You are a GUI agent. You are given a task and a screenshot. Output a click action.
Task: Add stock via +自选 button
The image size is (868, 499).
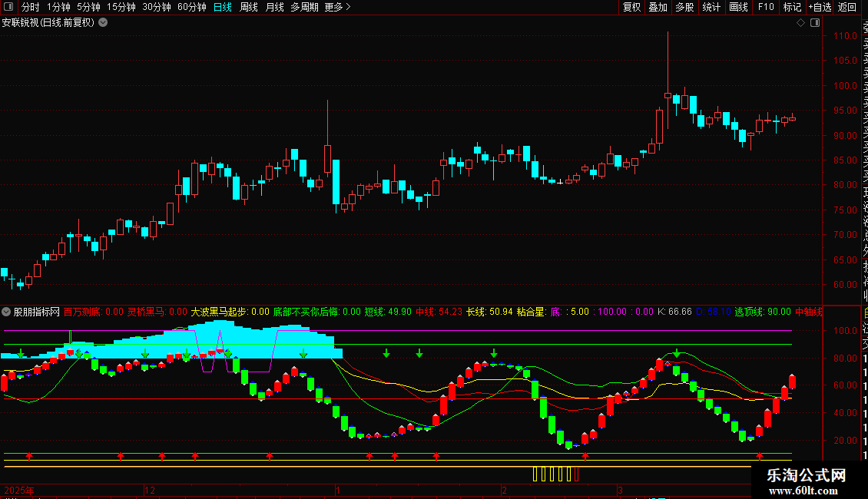[820, 7]
